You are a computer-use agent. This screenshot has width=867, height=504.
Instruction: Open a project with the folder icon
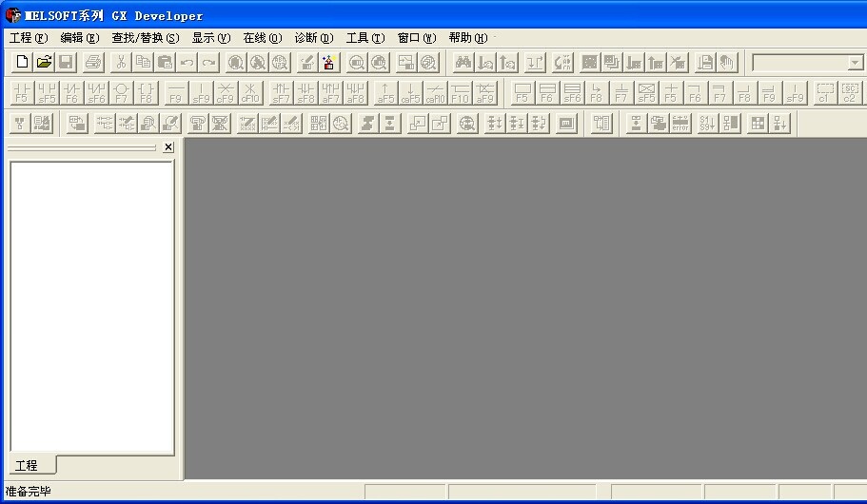tap(44, 62)
